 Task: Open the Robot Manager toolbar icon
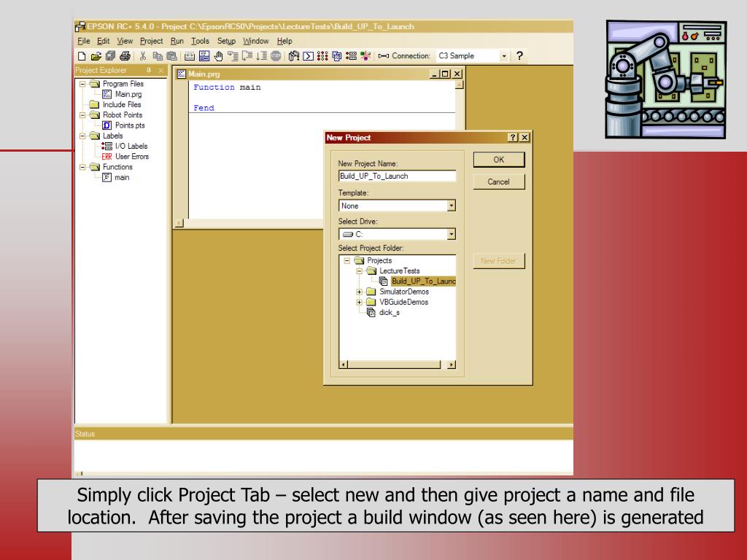coord(294,56)
